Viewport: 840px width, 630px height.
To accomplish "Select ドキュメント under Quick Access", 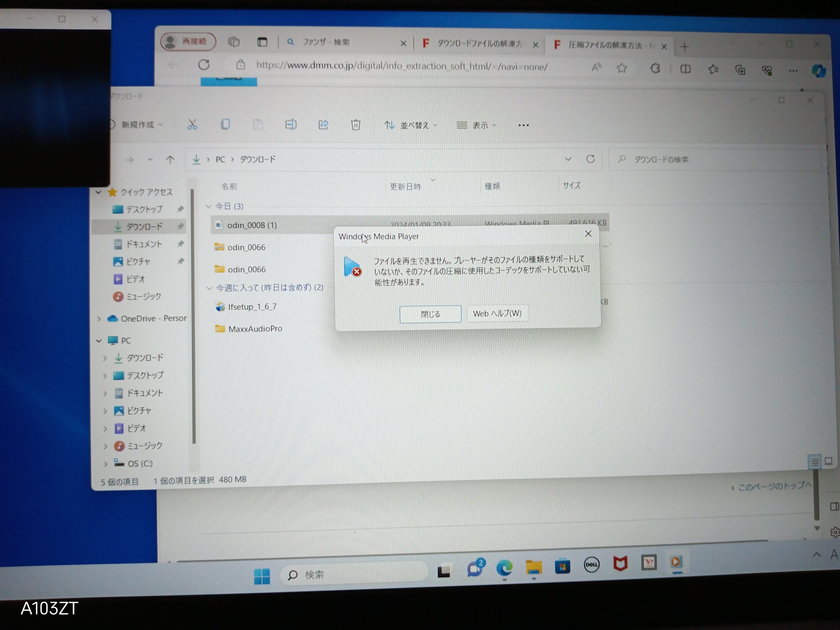I will pos(144,244).
